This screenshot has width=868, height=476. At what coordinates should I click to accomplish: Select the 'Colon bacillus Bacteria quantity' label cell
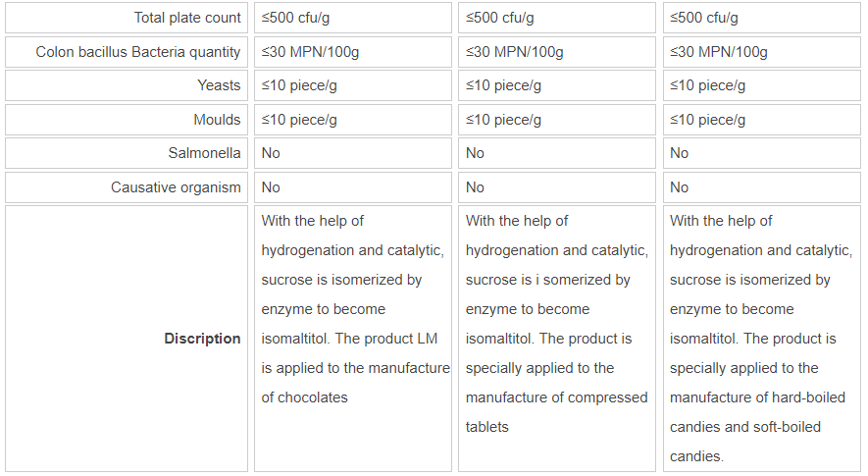point(138,52)
